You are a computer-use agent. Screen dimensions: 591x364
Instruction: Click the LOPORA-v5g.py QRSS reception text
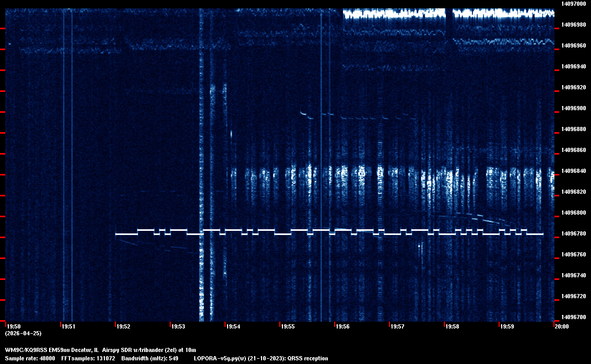(x=261, y=358)
